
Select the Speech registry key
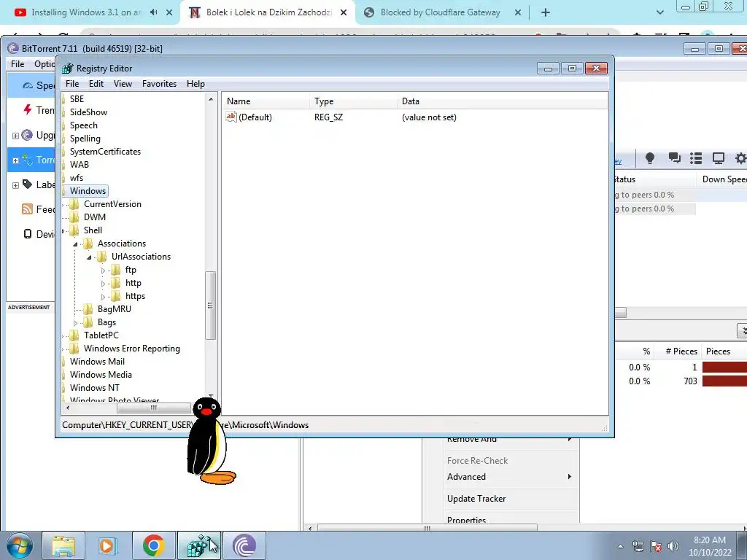coord(83,125)
